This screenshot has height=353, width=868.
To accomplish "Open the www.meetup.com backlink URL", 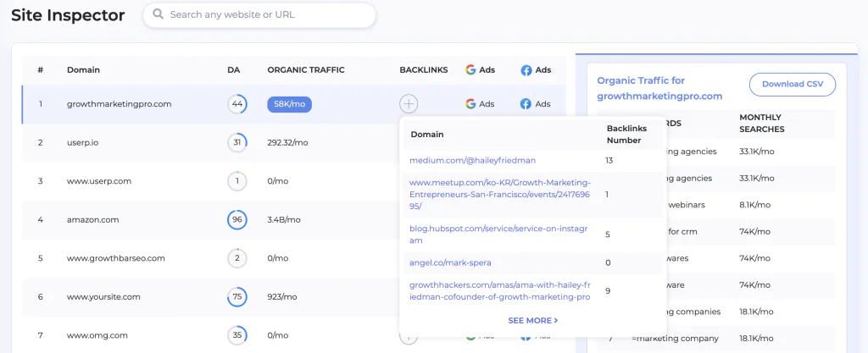I will click(x=500, y=195).
